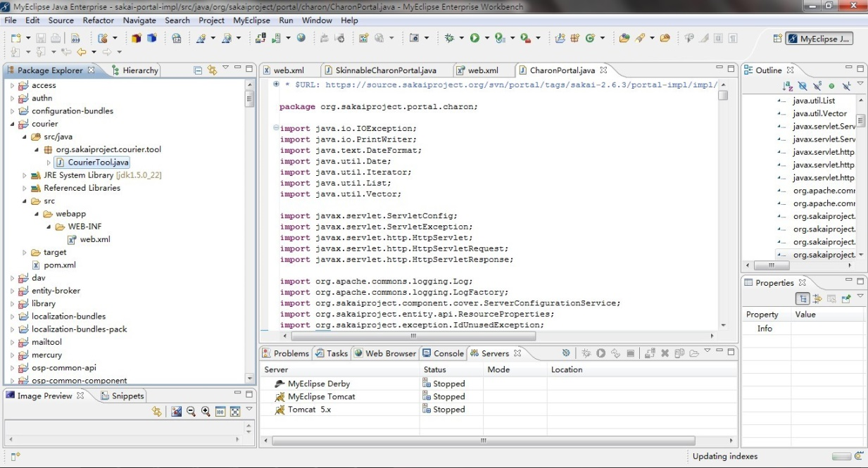
Task: Click the progress indicator icon in status bar
Action: [x=858, y=456]
